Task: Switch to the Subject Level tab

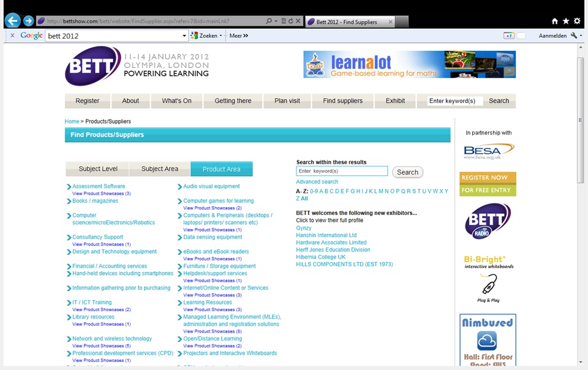Action: [98, 169]
